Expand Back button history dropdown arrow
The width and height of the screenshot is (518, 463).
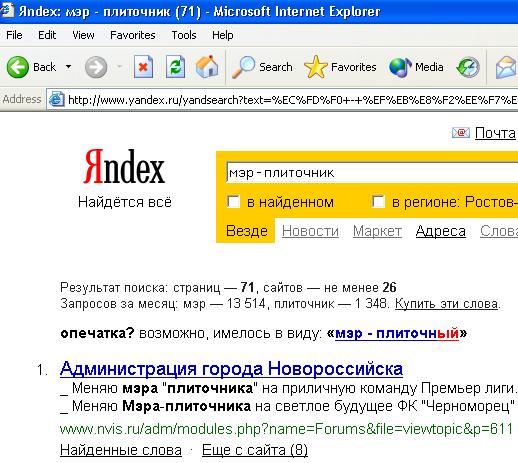(68, 67)
